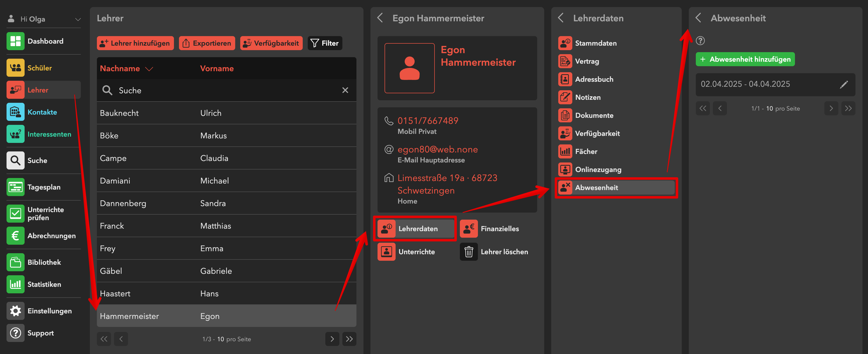This screenshot has width=868, height=354.
Task: Jump to last page in Abwesenheit list
Action: coord(848,108)
